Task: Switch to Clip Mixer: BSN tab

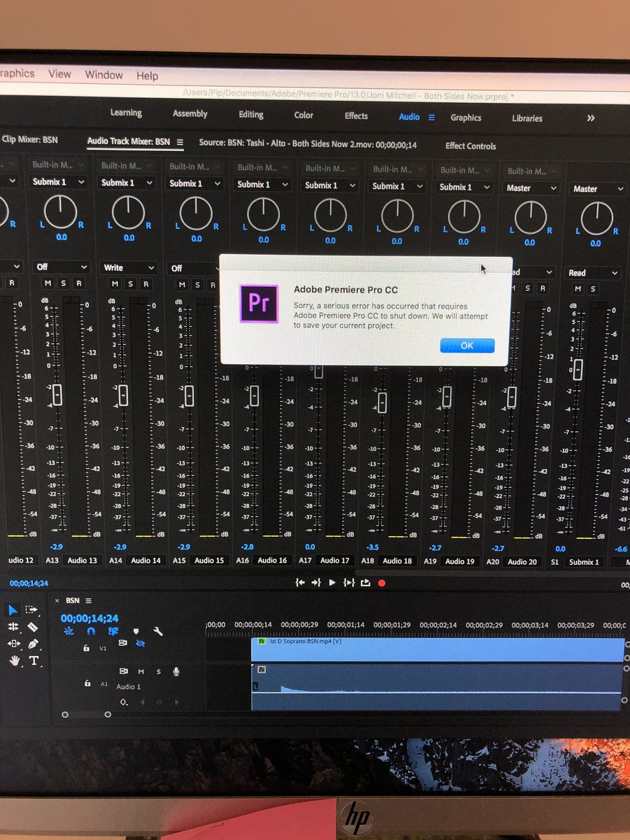Action: coord(29,140)
